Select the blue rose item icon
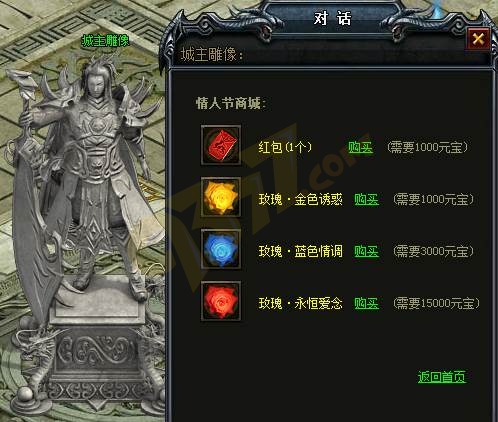The image size is (498, 422). tap(221, 249)
